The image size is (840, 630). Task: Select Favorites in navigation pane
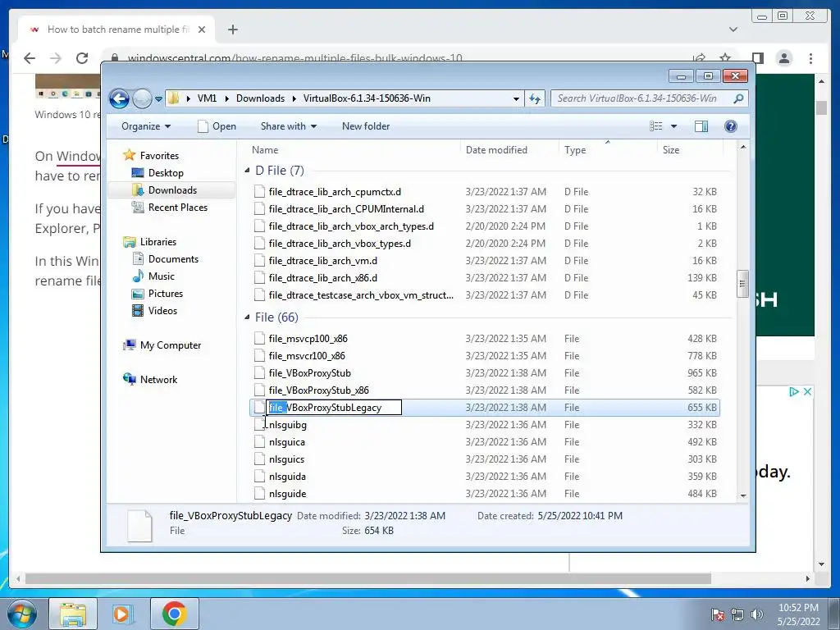[x=159, y=155]
